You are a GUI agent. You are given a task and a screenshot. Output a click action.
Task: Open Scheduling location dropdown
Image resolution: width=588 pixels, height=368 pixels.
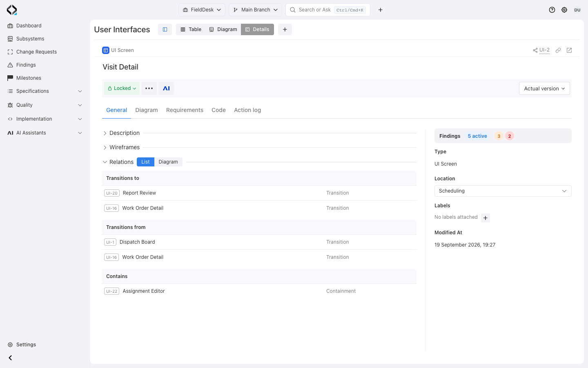click(x=503, y=191)
